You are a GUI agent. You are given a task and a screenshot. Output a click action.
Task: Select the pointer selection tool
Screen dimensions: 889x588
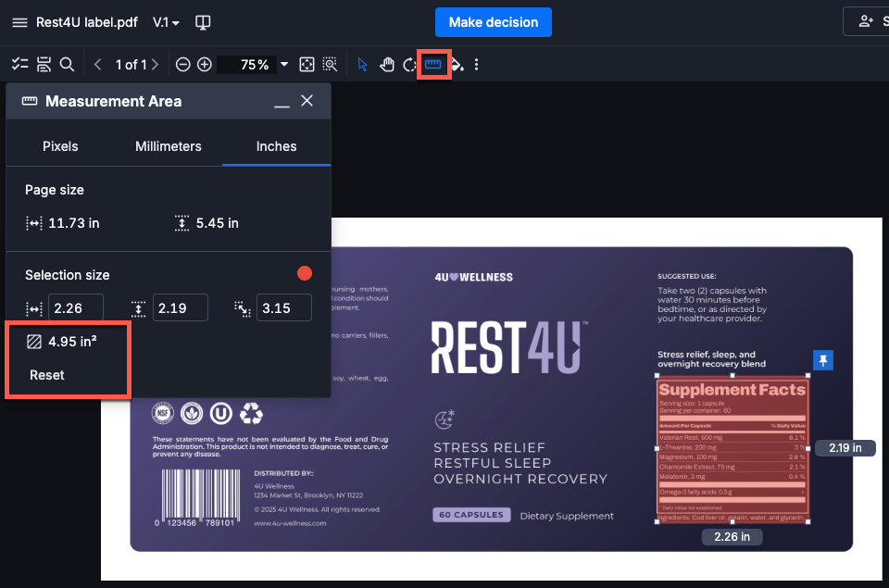[x=363, y=65]
